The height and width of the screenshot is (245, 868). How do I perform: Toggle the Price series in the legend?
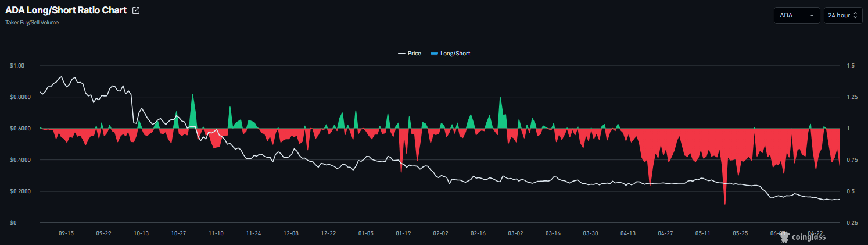click(410, 54)
